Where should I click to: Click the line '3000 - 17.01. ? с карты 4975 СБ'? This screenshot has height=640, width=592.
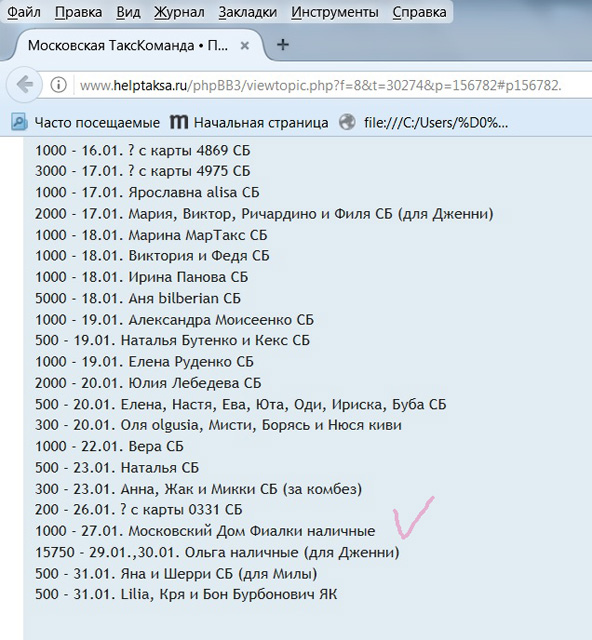point(142,171)
